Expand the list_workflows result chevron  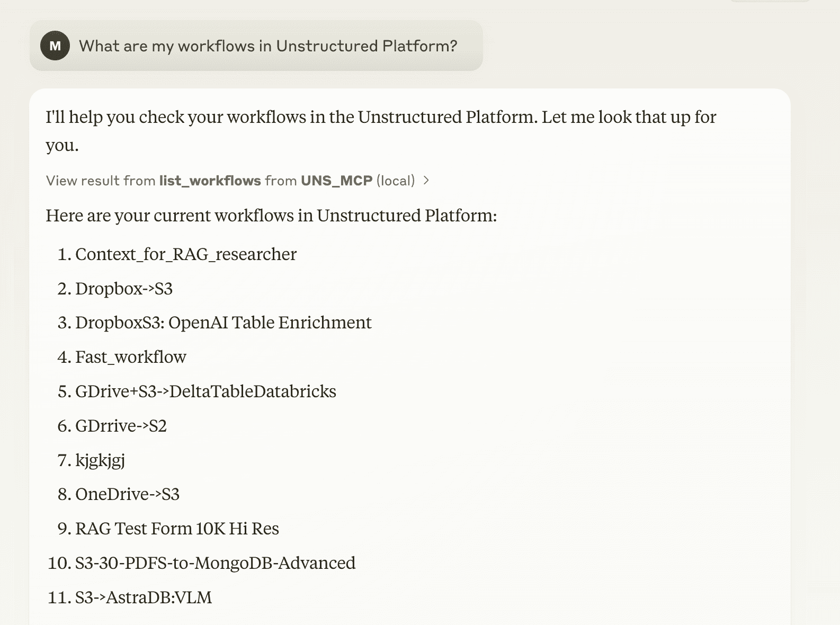426,181
